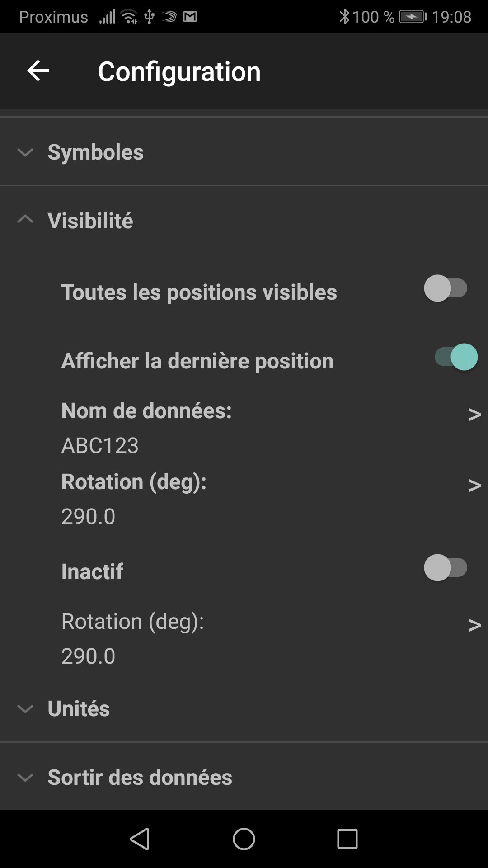The width and height of the screenshot is (488, 868).
Task: Tap the 290.0 value below Inactif
Action: tap(89, 656)
